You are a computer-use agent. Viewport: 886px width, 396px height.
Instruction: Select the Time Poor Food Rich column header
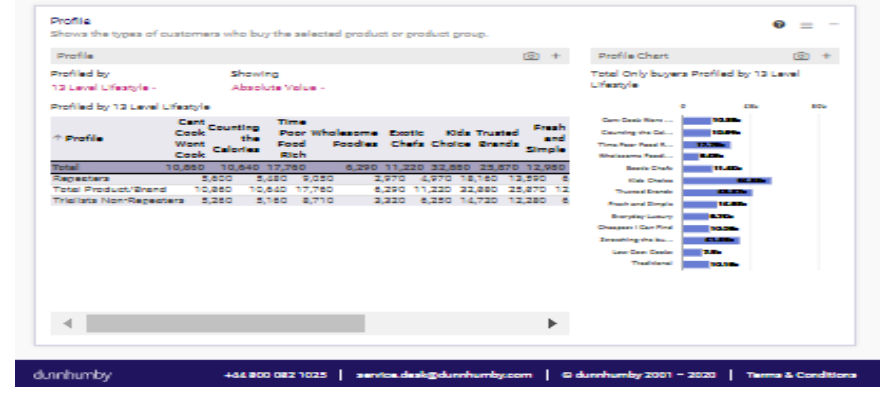[x=292, y=138]
